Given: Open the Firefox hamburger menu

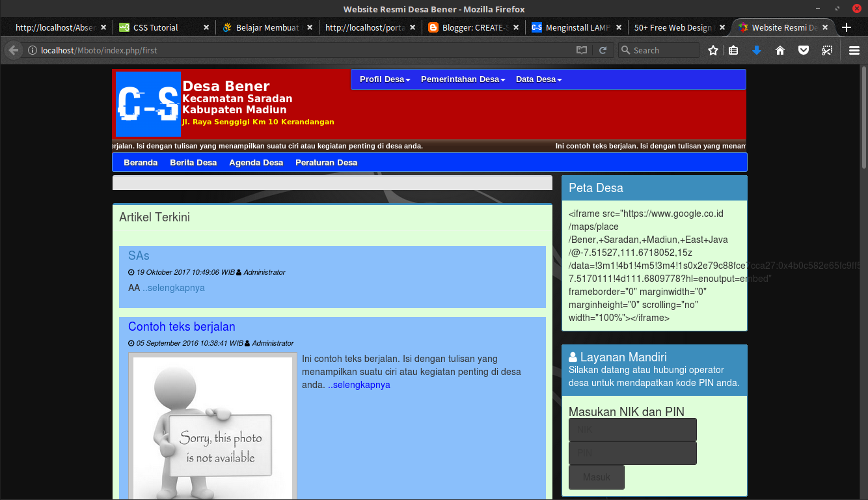Looking at the screenshot, I should [x=854, y=49].
